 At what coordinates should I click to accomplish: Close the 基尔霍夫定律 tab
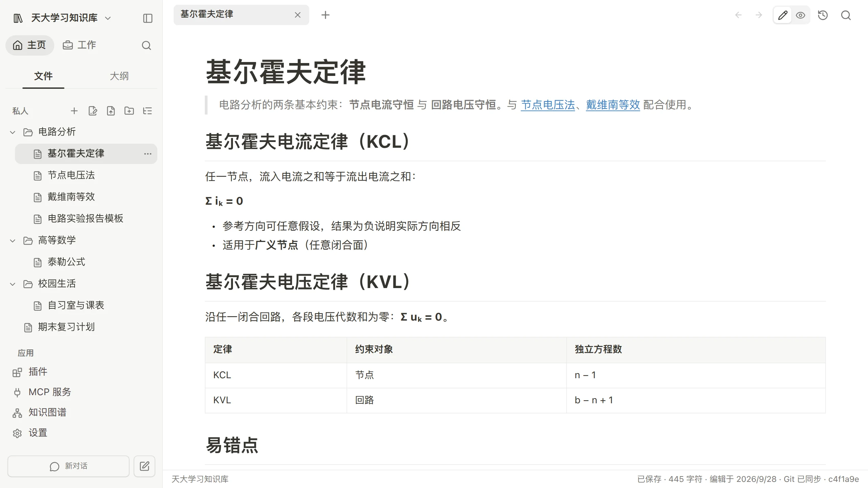[298, 15]
